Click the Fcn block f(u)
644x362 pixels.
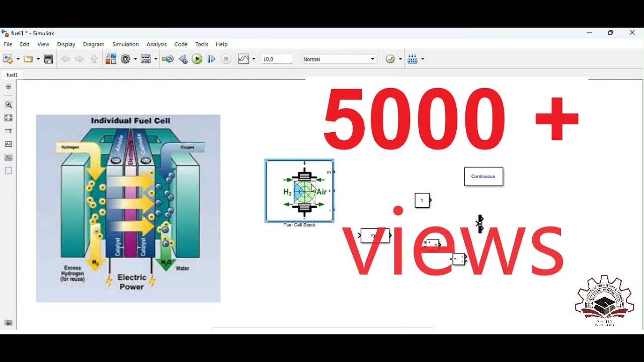375,236
